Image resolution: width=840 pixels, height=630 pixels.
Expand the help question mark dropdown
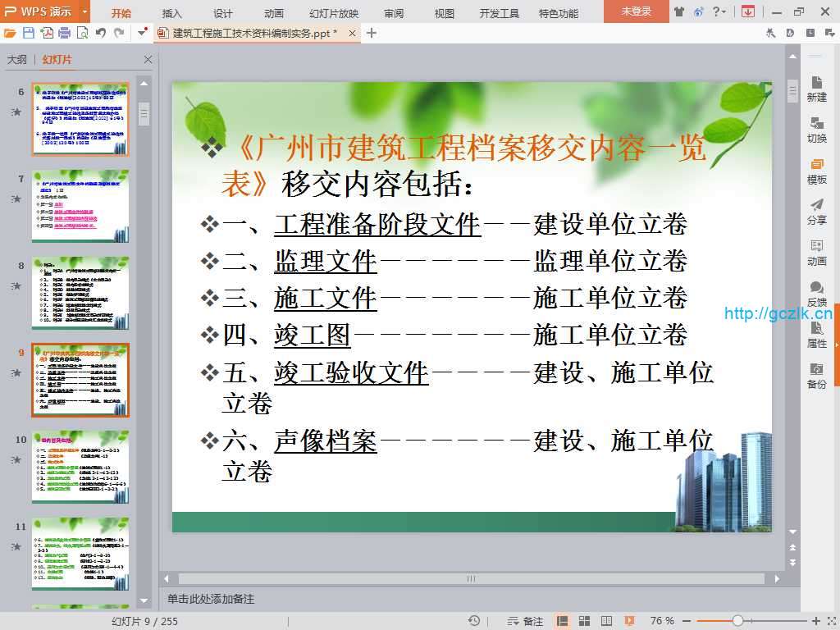724,12
